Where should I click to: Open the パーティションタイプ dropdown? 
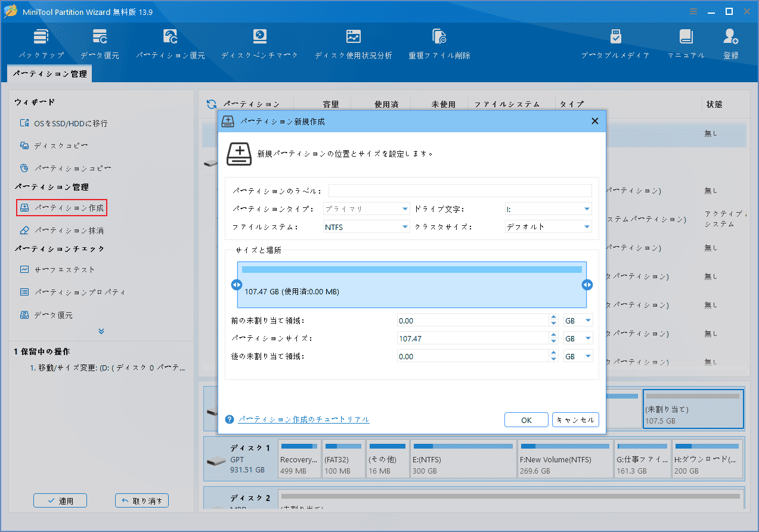(367, 209)
